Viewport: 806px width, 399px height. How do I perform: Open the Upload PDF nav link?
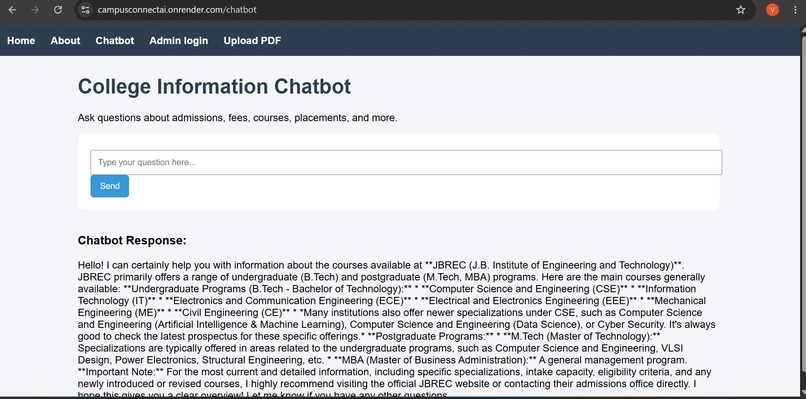252,41
